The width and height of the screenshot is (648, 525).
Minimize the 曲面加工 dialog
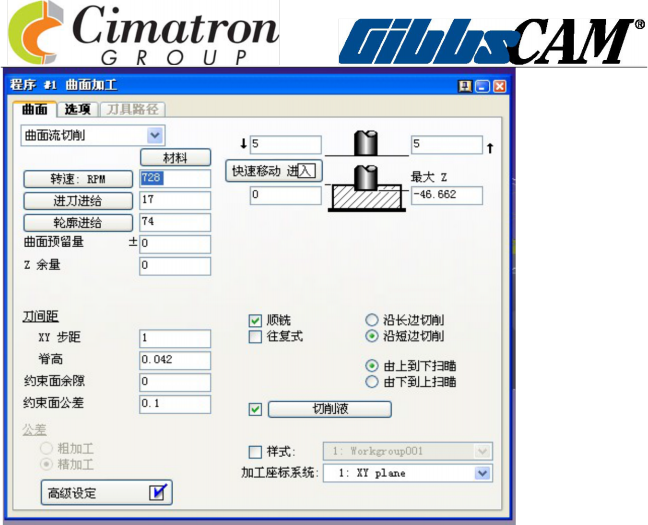[x=482, y=86]
